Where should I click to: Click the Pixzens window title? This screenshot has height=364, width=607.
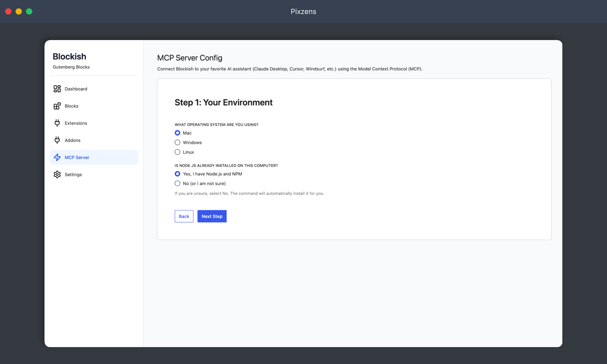[303, 11]
